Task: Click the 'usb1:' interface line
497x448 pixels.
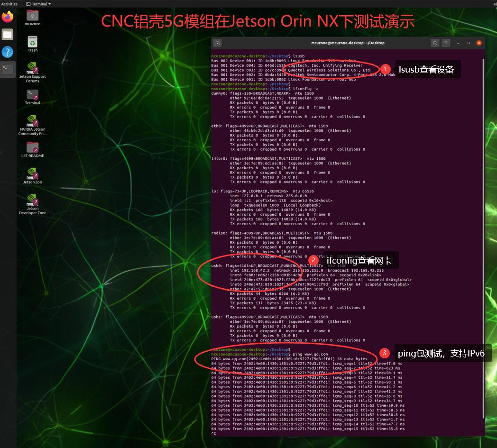Action: click(269, 317)
